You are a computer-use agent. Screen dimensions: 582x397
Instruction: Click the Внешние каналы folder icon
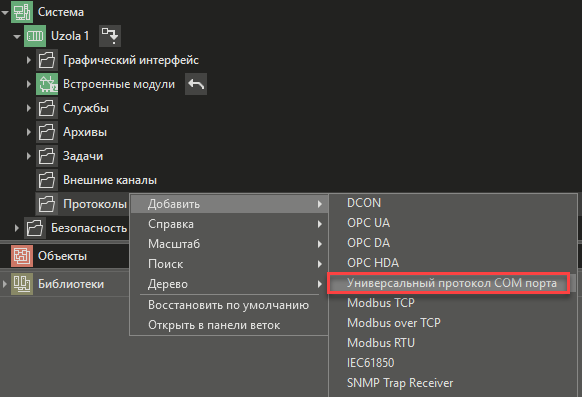[47, 180]
